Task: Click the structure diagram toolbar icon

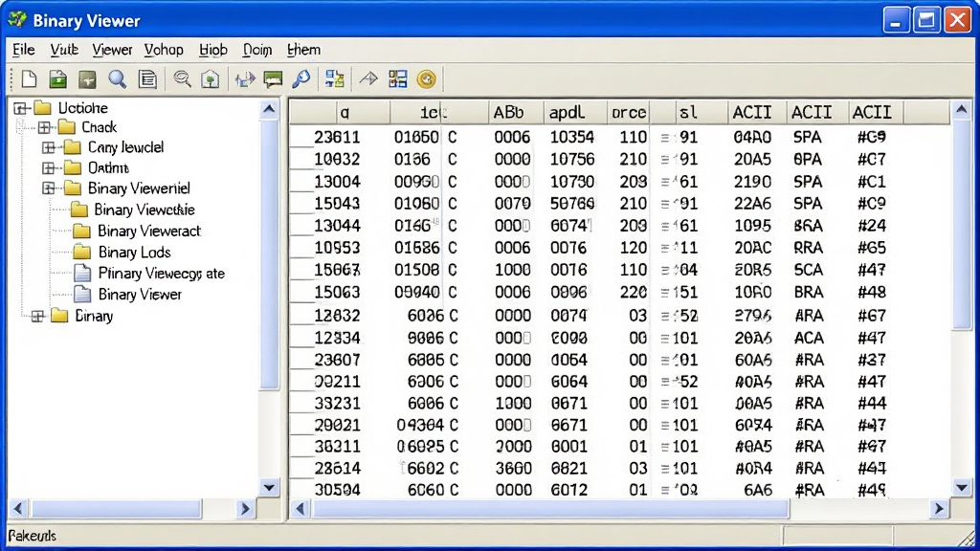Action: pyautogui.click(x=335, y=79)
